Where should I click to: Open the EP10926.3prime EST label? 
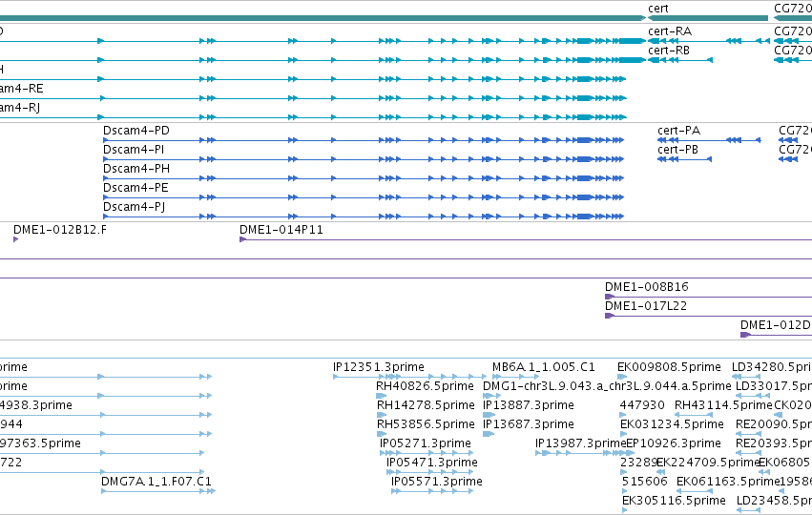(674, 443)
